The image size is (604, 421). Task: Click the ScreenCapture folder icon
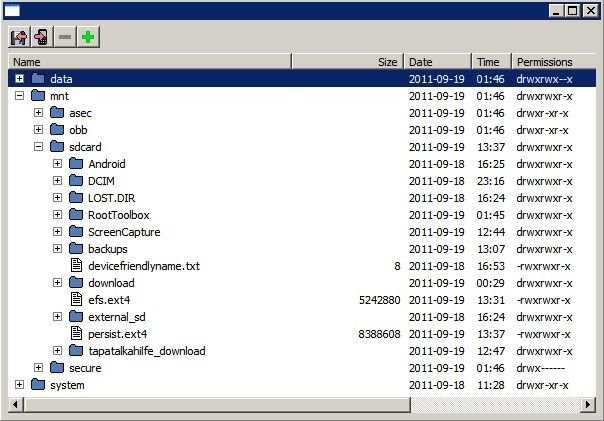pyautogui.click(x=76, y=231)
